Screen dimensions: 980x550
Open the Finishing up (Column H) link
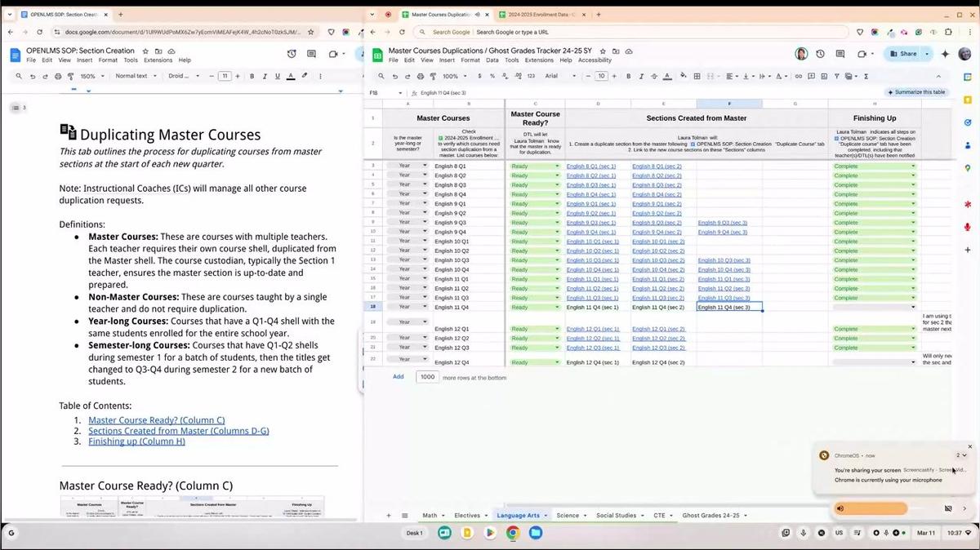coord(136,441)
